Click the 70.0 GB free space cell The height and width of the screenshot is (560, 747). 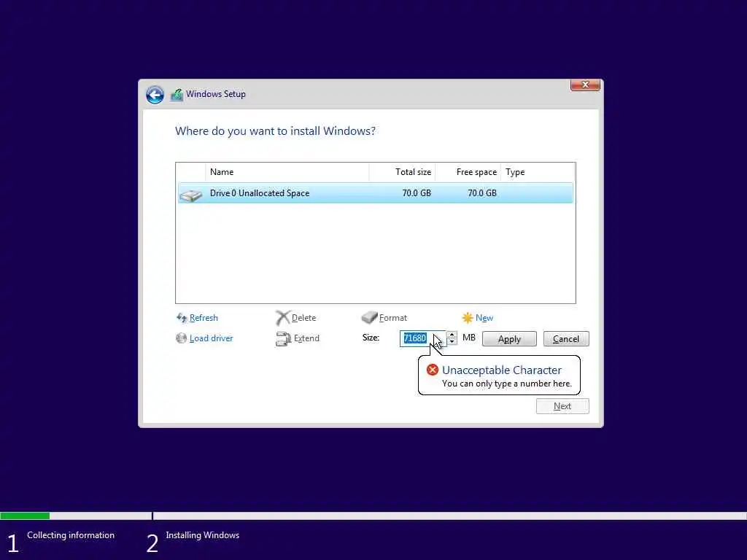tap(481, 192)
